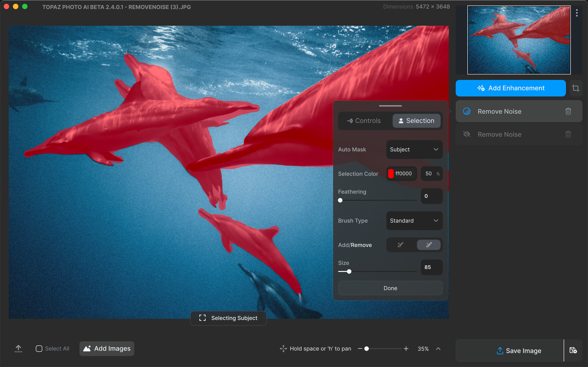This screenshot has width=588, height=367.
Task: Unhide the second Remove Noise enhancement
Action: [x=467, y=134]
